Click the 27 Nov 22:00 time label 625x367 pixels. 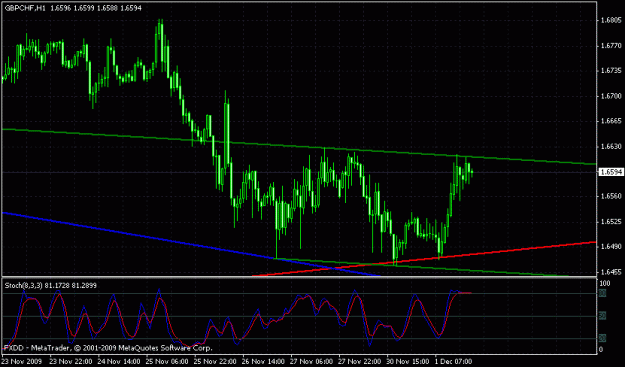[x=360, y=362]
